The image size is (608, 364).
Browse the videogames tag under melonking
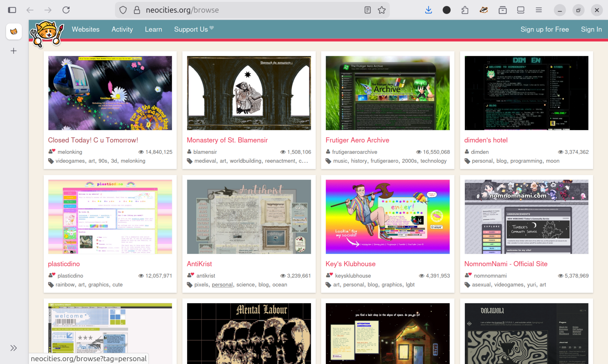pyautogui.click(x=70, y=161)
